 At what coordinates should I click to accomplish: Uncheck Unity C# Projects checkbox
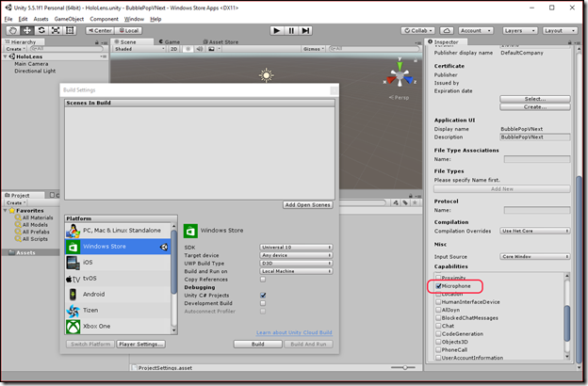(x=263, y=296)
